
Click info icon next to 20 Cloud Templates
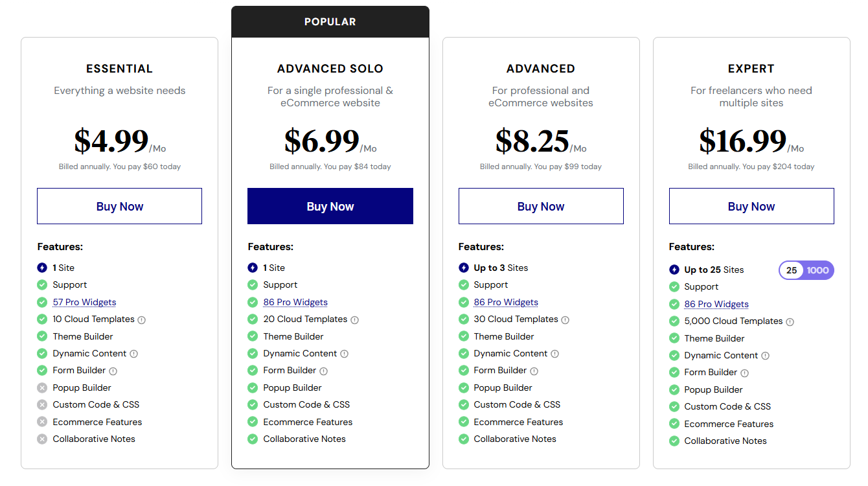pos(355,320)
